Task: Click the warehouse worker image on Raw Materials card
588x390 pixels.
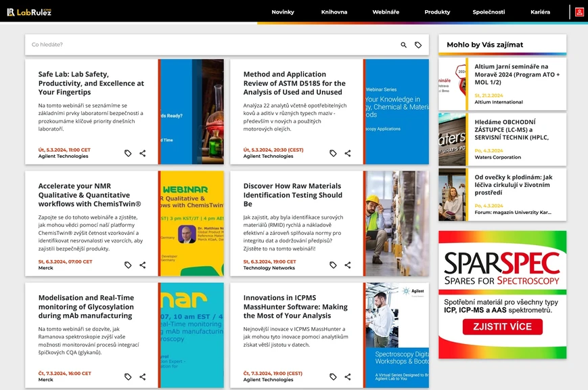Action: (397, 223)
